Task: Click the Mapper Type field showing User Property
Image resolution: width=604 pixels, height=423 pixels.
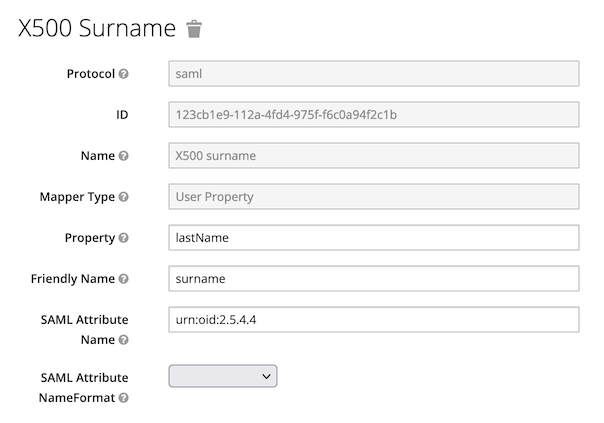Action: point(374,197)
